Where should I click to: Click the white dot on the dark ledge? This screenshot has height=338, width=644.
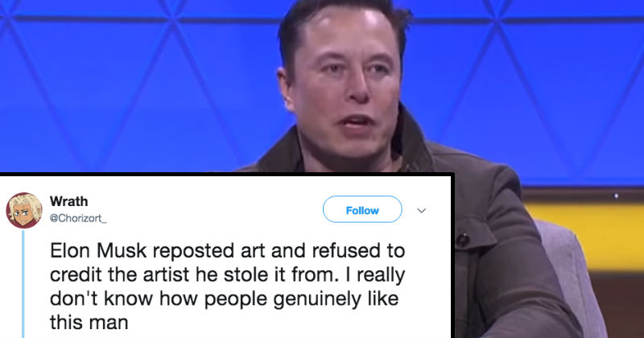(x=616, y=196)
